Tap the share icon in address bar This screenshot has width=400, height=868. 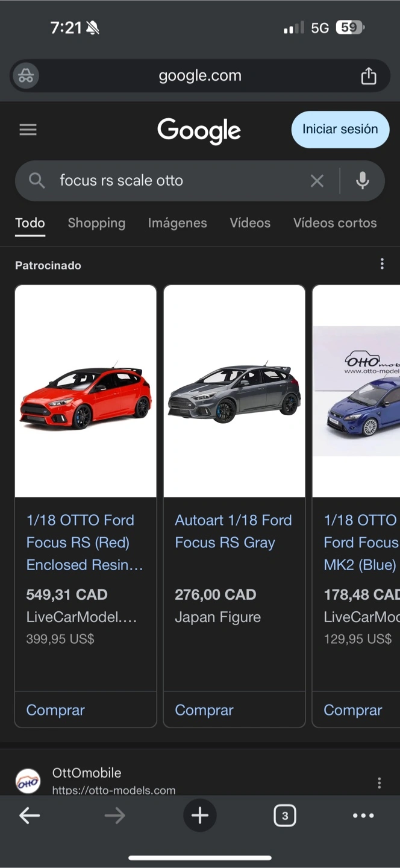[368, 76]
